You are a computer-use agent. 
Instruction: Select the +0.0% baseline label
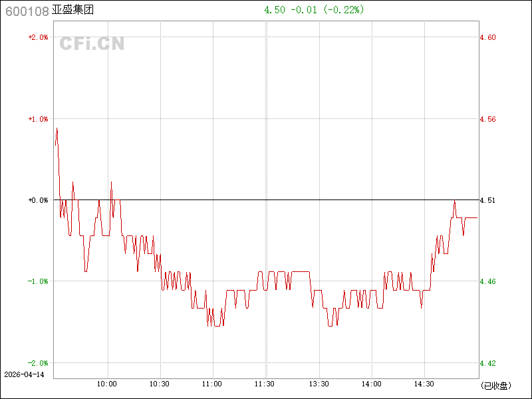38,200
